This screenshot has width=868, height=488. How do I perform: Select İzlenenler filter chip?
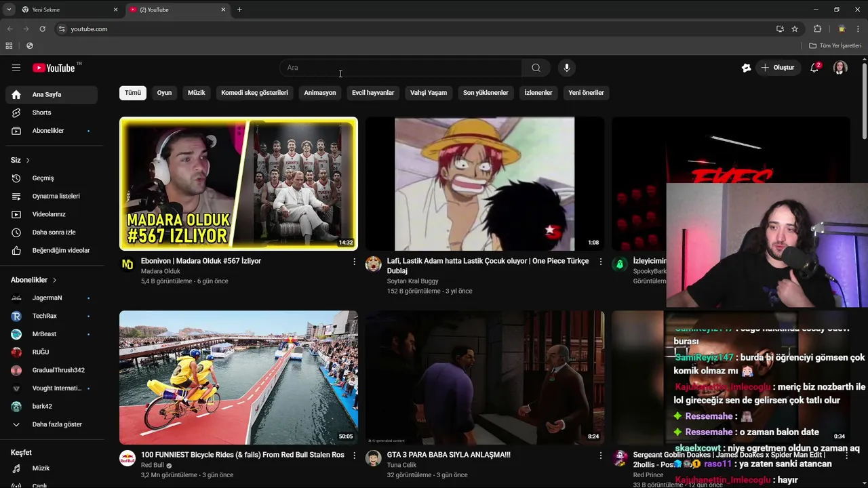click(538, 93)
